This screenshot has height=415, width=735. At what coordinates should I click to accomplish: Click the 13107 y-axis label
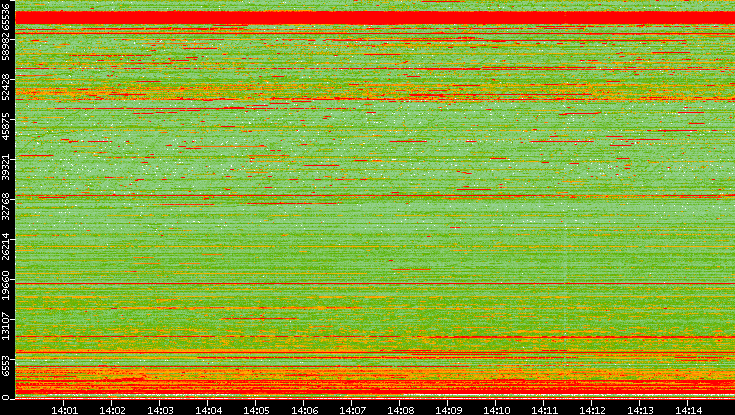[x=5, y=326]
